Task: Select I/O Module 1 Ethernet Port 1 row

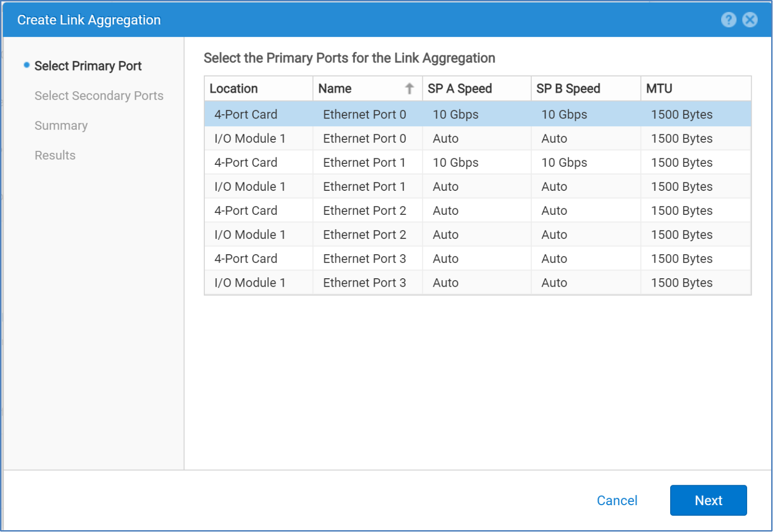Action: (478, 187)
